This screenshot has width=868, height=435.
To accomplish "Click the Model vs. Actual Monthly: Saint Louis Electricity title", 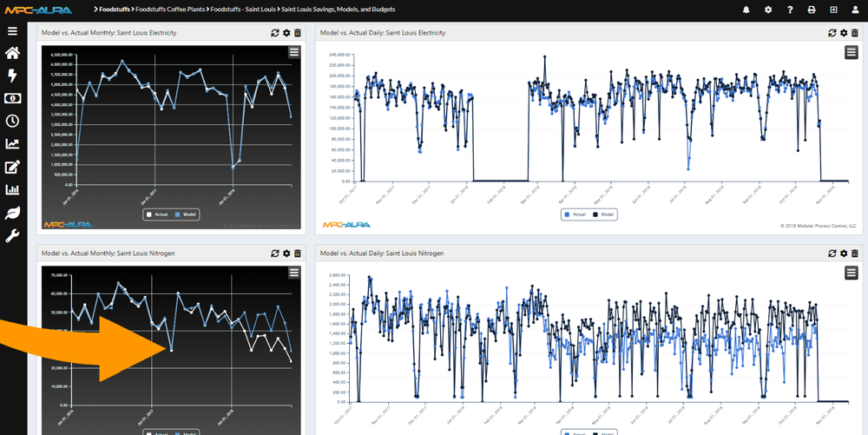I will 109,33.
